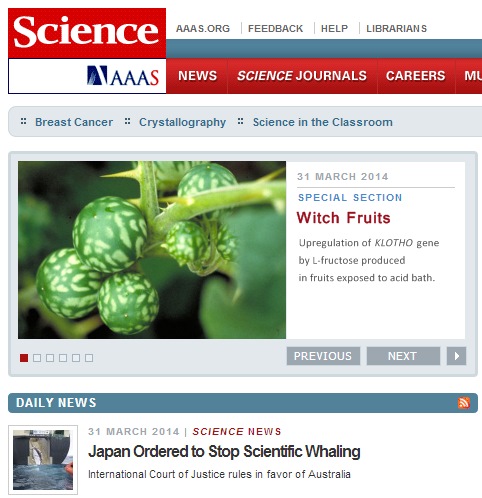
Task: Open the Breast Cancer topic link
Action: tap(74, 122)
